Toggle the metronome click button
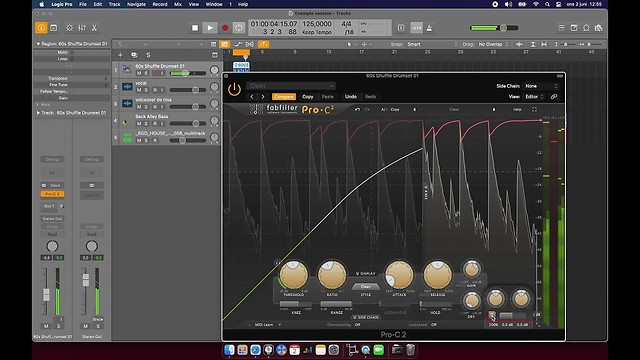640x360 pixels. pyautogui.click(x=429, y=28)
